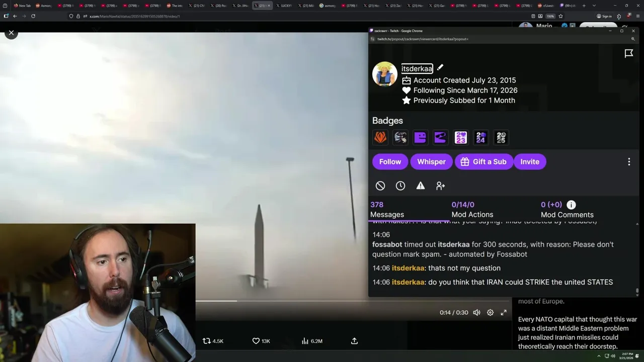Switch to the New Tab browser tab
The width and height of the screenshot is (644, 362).
[x=22, y=6]
